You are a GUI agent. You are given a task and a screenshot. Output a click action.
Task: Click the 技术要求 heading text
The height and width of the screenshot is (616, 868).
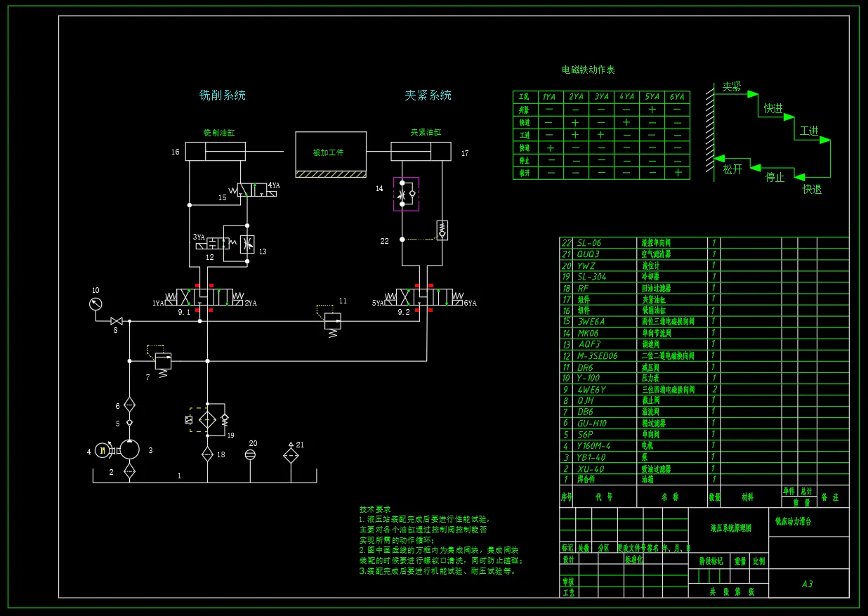coord(375,509)
